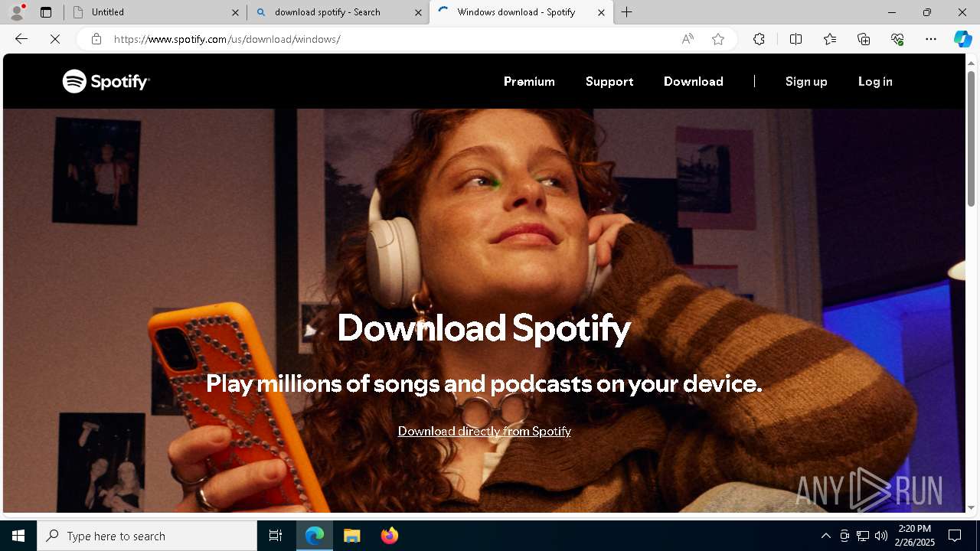This screenshot has width=980, height=551.
Task: Click the page vertical scrollbar thumb
Action: [972, 138]
